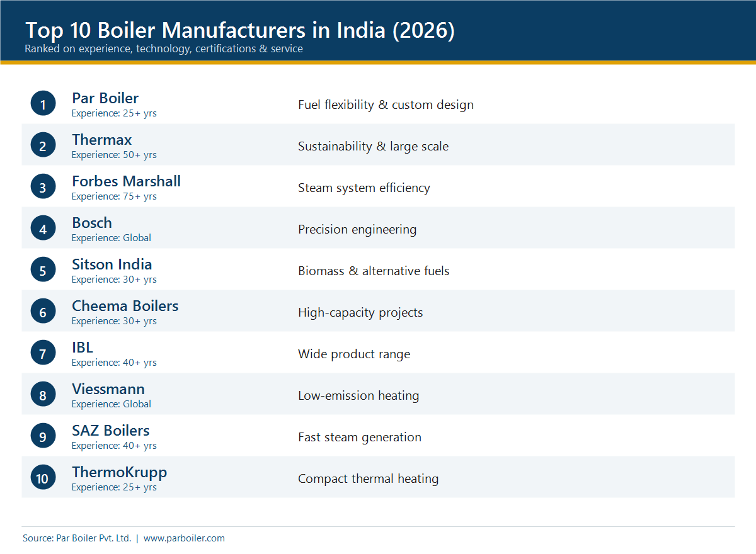This screenshot has height=554, width=756.
Task: Click 'Compact thermal heating' text
Action: click(368, 478)
